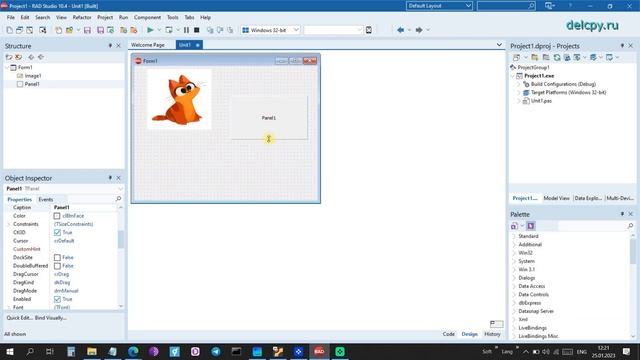The width and height of the screenshot is (640, 360).
Task: Switch to the Welcome Page tab
Action: pos(148,45)
